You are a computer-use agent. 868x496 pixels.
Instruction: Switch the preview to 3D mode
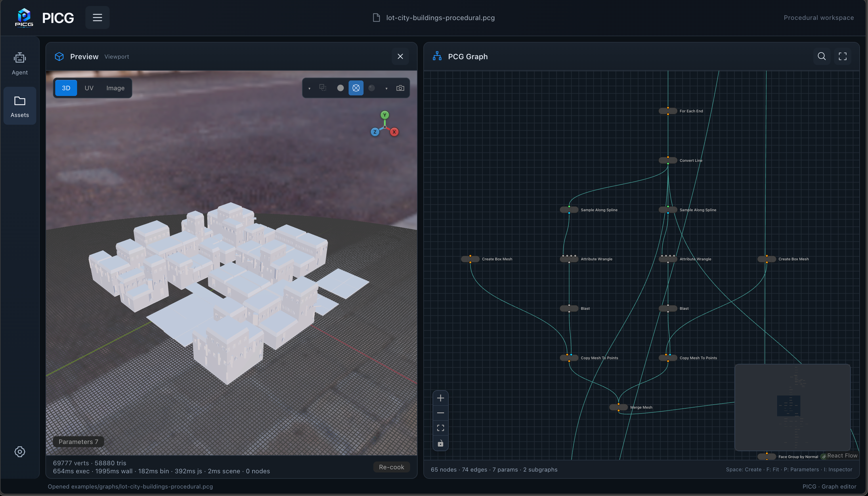click(x=66, y=88)
